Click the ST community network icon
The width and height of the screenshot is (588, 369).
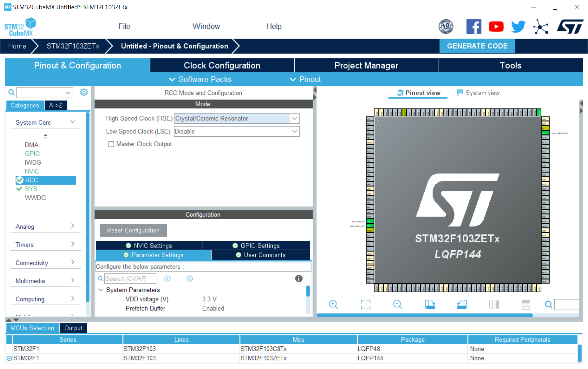[x=541, y=27]
